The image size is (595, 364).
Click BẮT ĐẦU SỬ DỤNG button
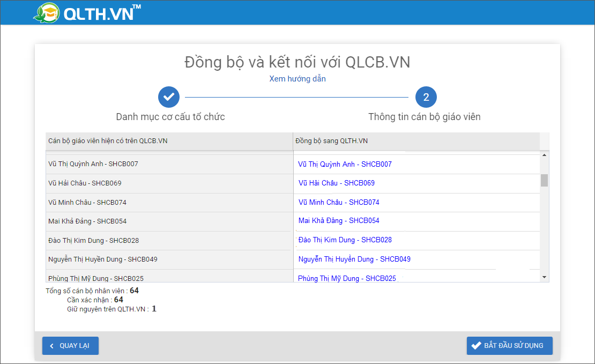point(510,346)
